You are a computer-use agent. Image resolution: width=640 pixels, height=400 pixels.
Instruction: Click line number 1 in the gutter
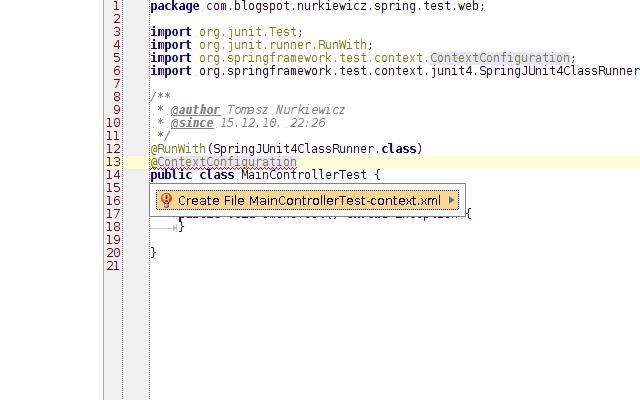[x=116, y=6]
